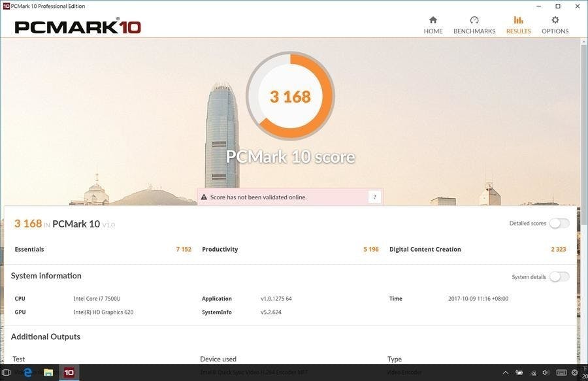The height and width of the screenshot is (381, 588).
Task: Click the time value 2017-10-09 11:16
Action: [478, 299]
